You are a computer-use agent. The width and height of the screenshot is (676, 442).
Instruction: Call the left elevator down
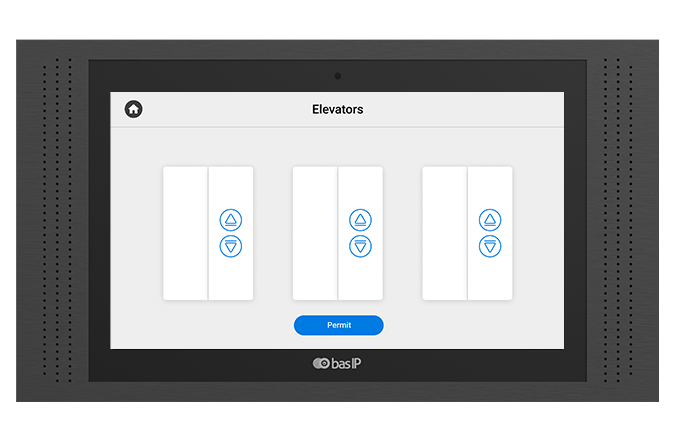click(231, 246)
